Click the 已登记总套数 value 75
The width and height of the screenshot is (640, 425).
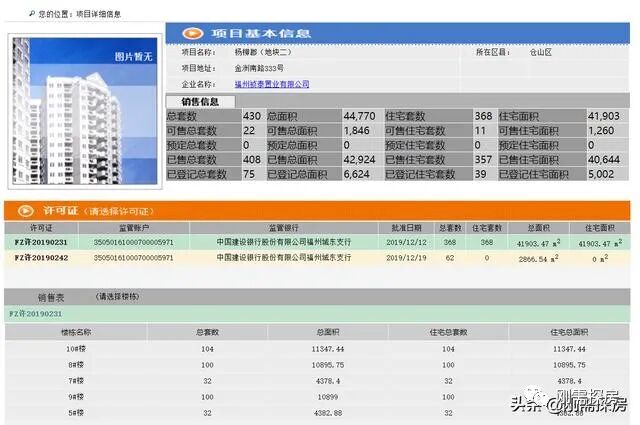click(x=249, y=174)
